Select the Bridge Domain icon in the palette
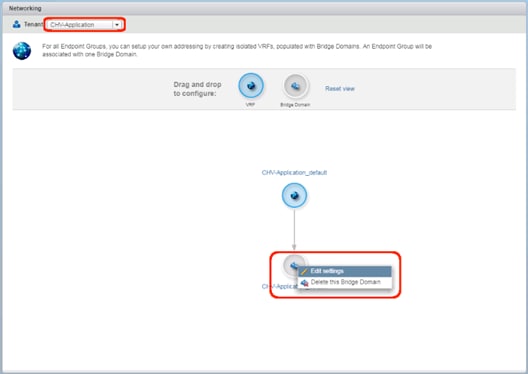The height and width of the screenshot is (374, 528). pos(295,86)
